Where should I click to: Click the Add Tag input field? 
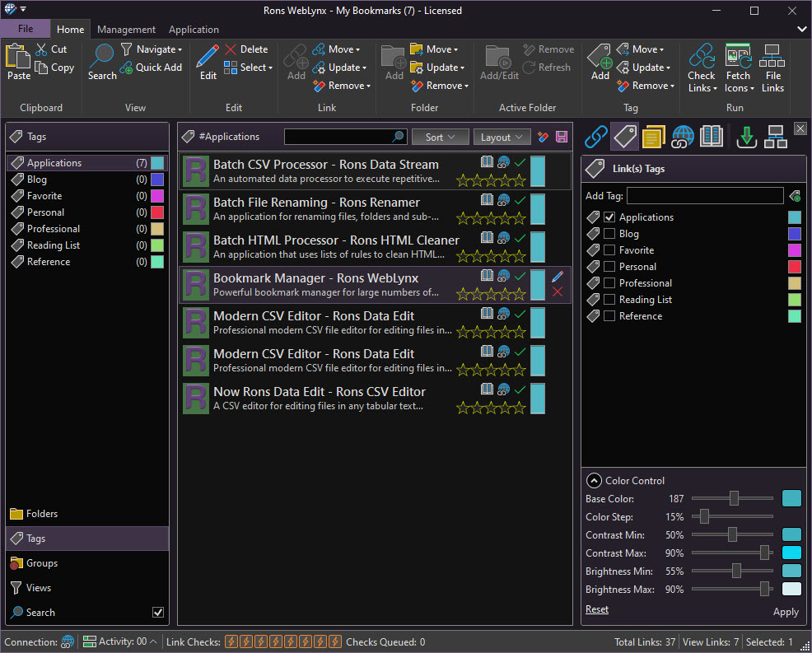(x=705, y=196)
